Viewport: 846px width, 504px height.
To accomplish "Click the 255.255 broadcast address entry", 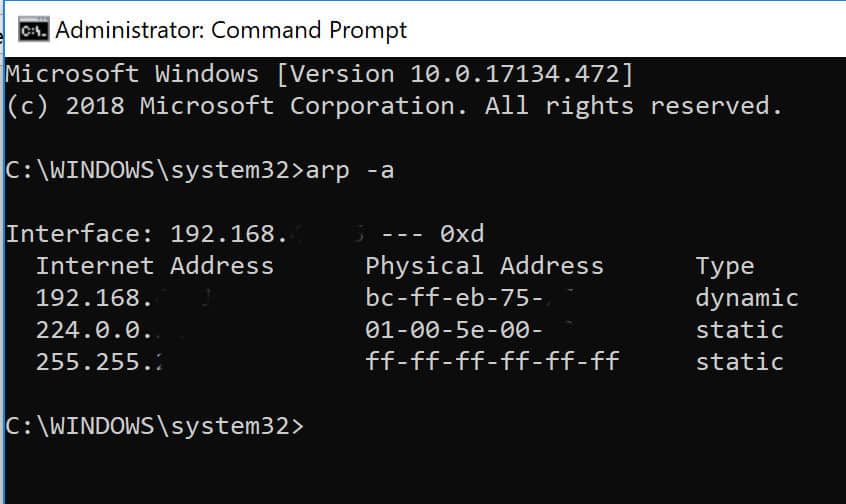I will (x=99, y=362).
